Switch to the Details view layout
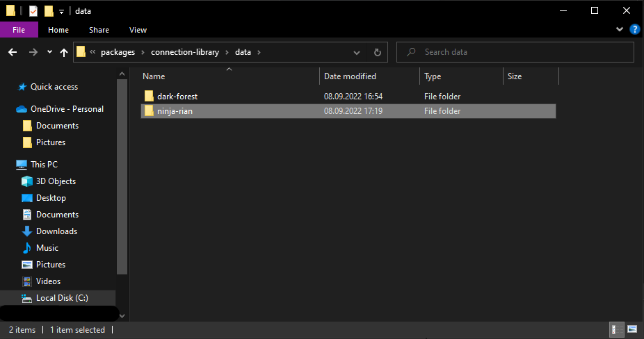 615,329
